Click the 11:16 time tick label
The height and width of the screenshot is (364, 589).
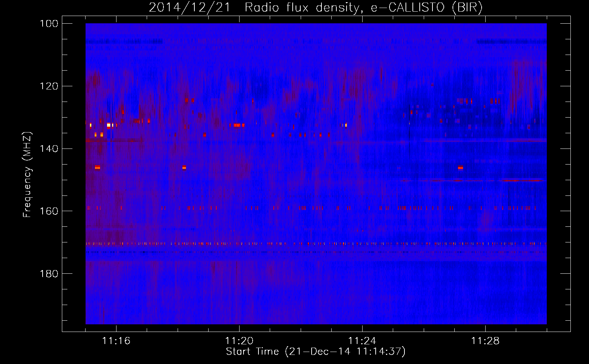click(x=116, y=341)
